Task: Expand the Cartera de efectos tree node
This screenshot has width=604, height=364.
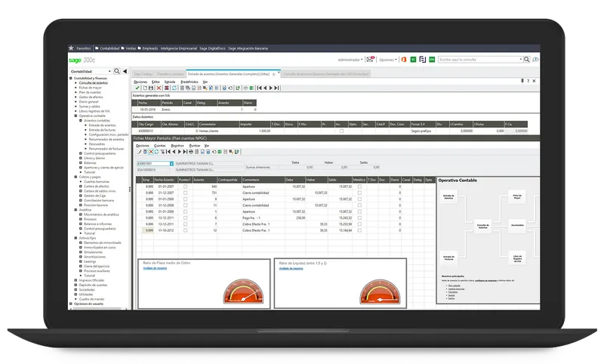Action: point(81,186)
